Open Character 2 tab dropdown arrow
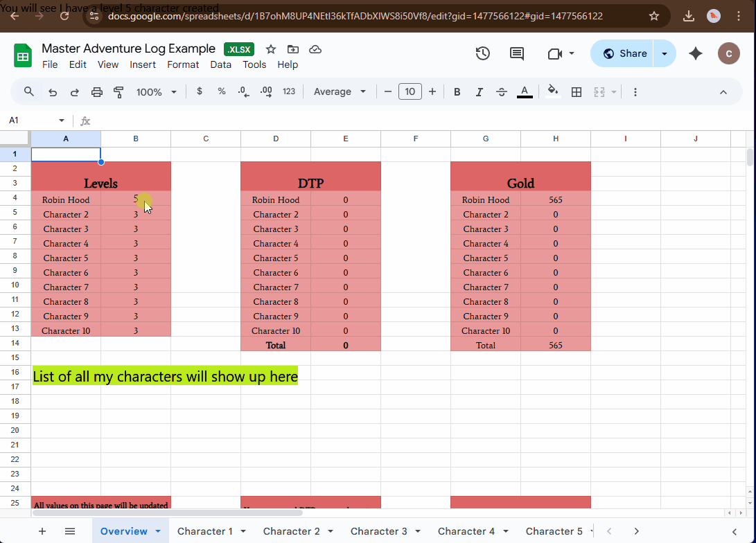This screenshot has width=756, height=543. [331, 531]
